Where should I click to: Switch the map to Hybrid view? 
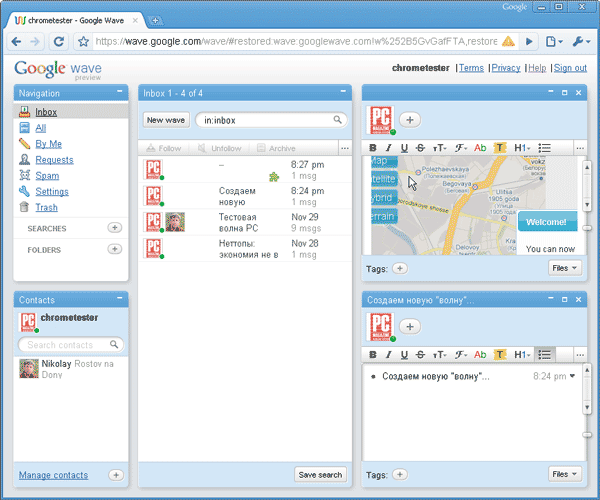[x=384, y=198]
